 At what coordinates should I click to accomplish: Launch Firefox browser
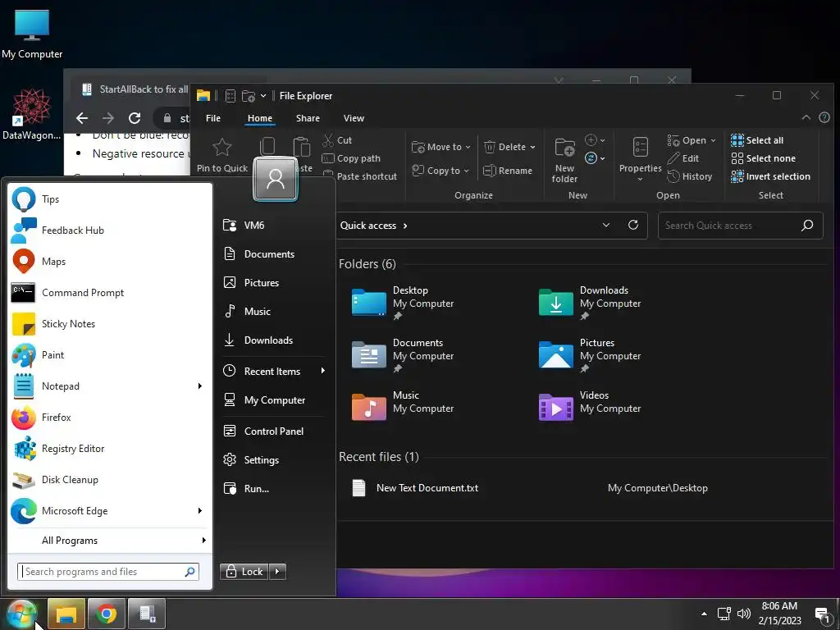click(x=110, y=417)
